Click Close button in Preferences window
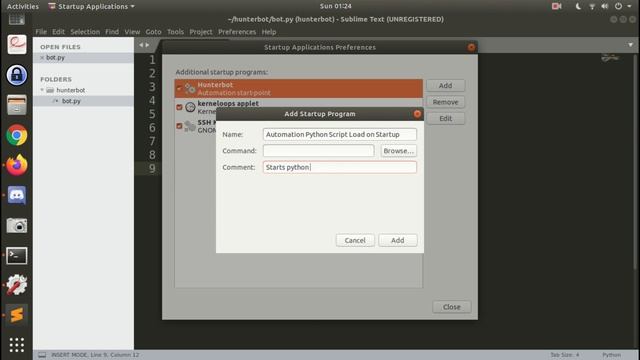640x360 pixels. tap(451, 307)
